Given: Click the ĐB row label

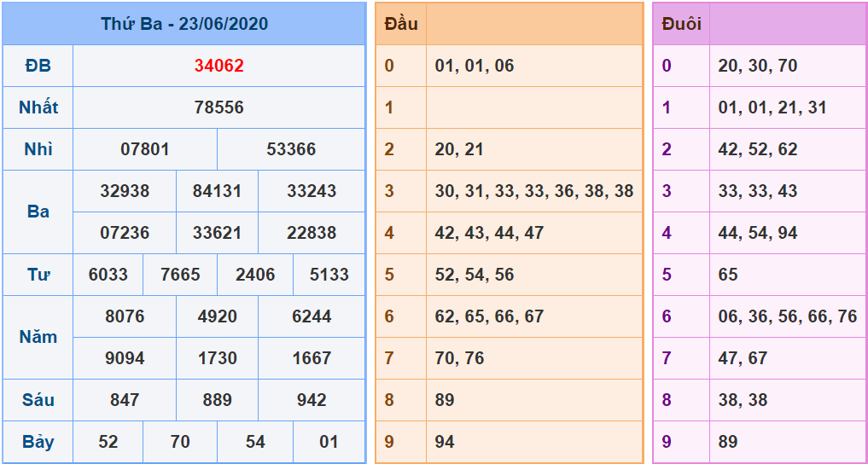Looking at the screenshot, I should coord(38,66).
